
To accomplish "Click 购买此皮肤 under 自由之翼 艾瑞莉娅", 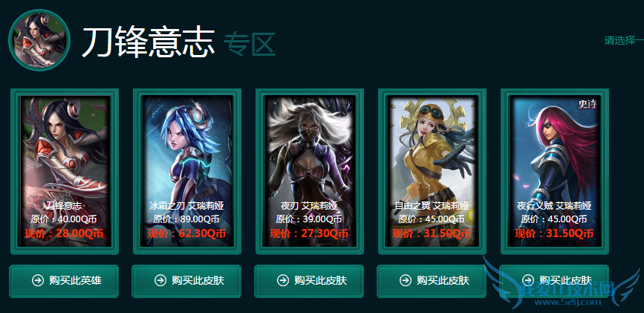I will (432, 281).
